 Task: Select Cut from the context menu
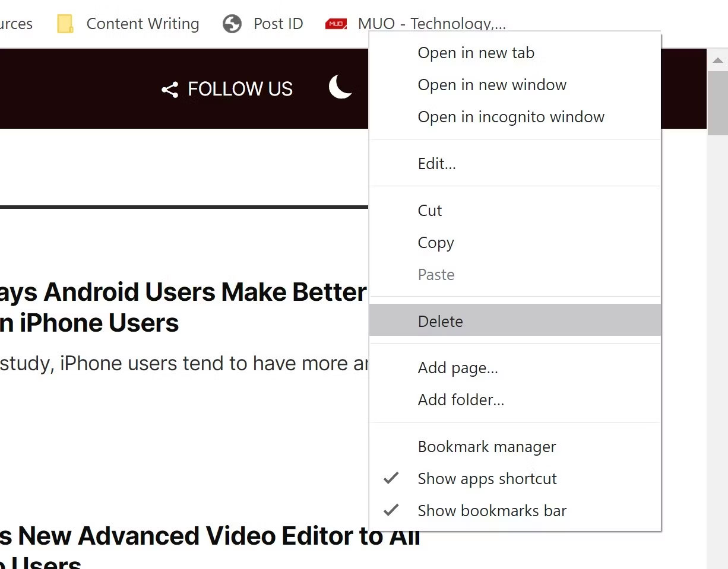(x=515, y=211)
